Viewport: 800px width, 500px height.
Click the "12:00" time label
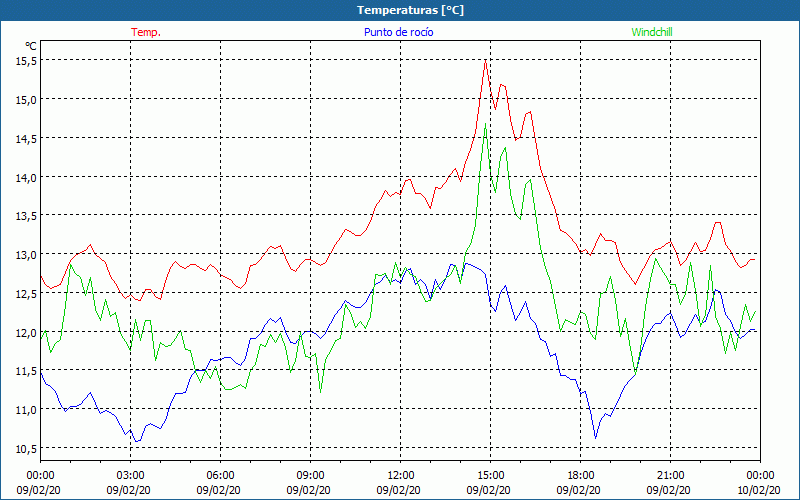(x=401, y=476)
